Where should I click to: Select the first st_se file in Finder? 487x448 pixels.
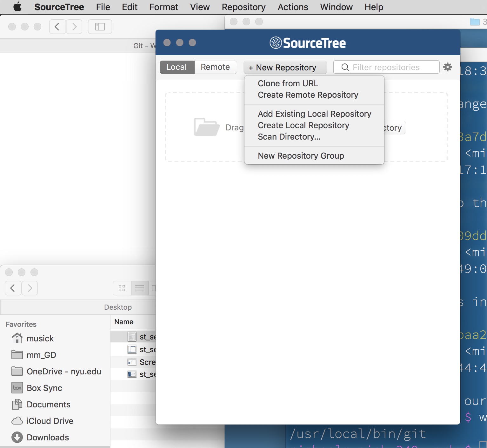point(133,336)
